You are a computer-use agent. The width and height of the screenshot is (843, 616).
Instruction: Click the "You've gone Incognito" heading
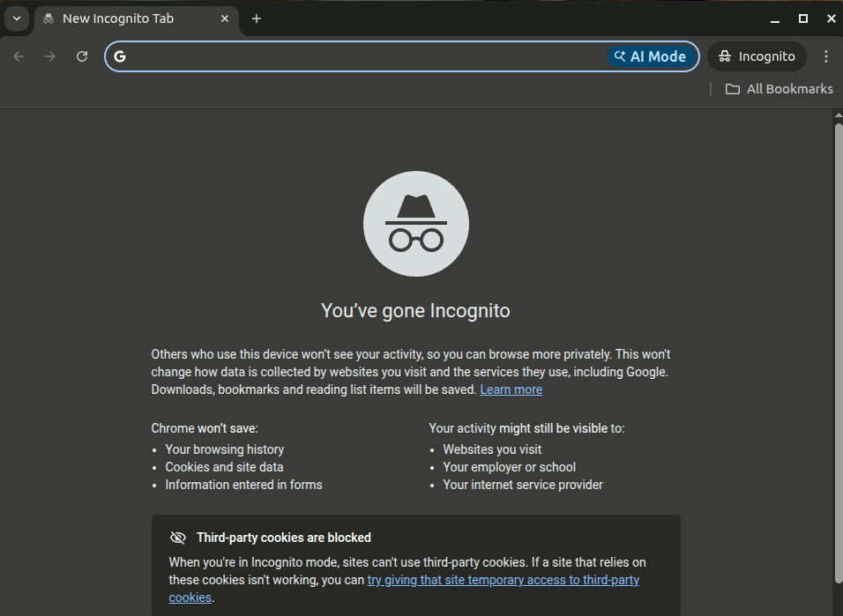415,311
